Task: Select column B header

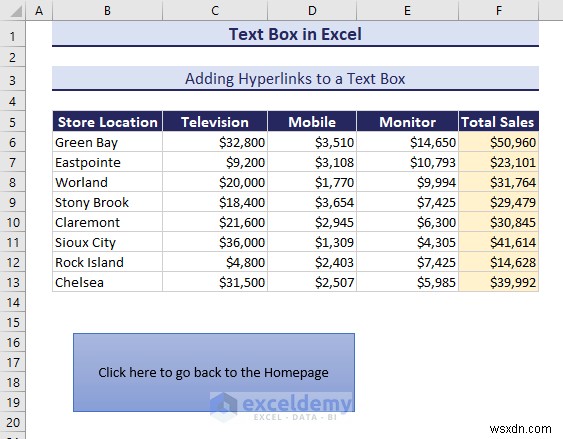Action: click(x=107, y=10)
